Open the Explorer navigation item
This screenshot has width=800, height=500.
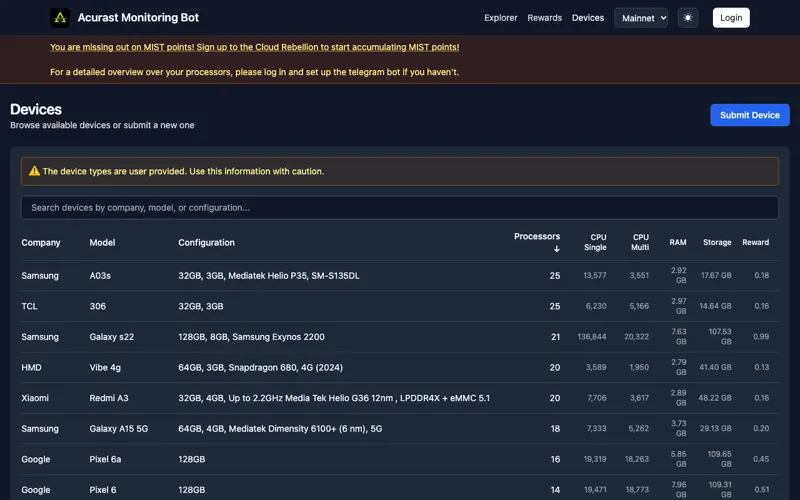[x=501, y=18]
